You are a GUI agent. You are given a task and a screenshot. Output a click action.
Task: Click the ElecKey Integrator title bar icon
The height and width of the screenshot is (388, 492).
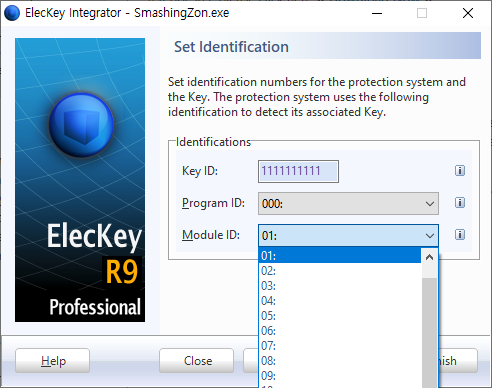tap(12, 13)
